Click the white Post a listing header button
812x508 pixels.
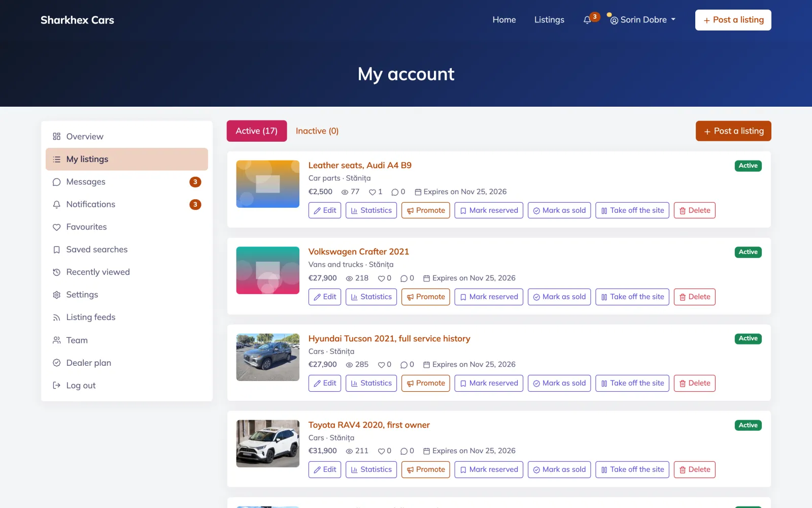(x=733, y=20)
